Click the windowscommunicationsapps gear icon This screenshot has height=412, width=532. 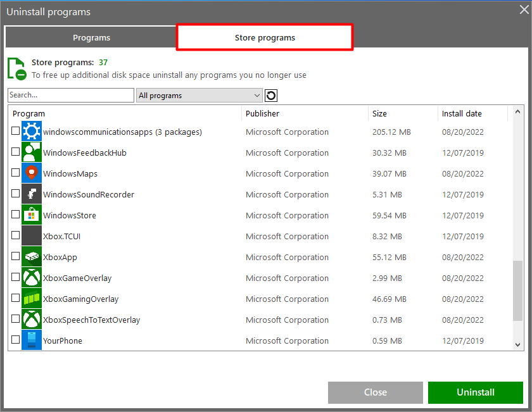(32, 131)
